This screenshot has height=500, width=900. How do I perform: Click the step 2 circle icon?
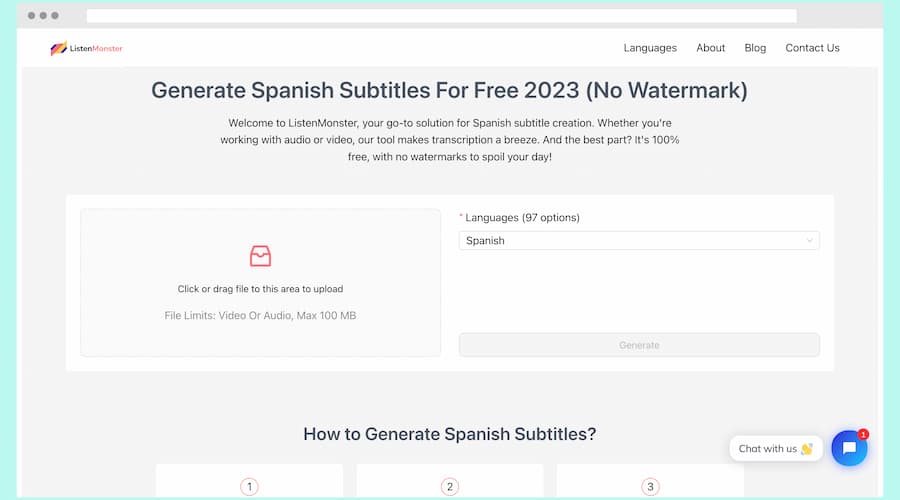coord(449,487)
